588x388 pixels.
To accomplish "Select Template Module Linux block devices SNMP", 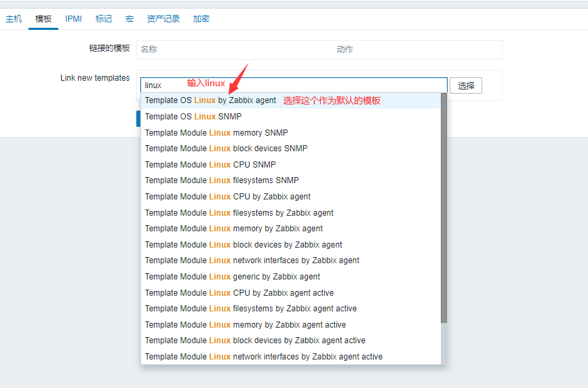I will coord(291,149).
